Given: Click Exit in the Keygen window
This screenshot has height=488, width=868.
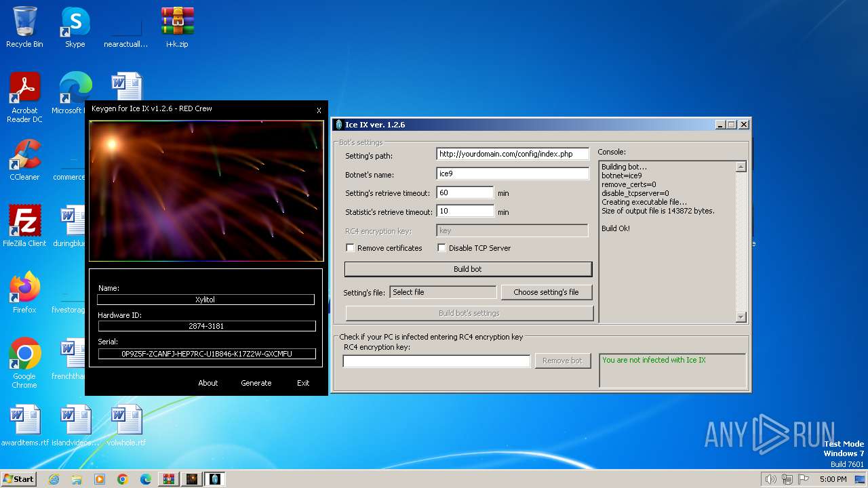Looking at the screenshot, I should click(x=303, y=383).
